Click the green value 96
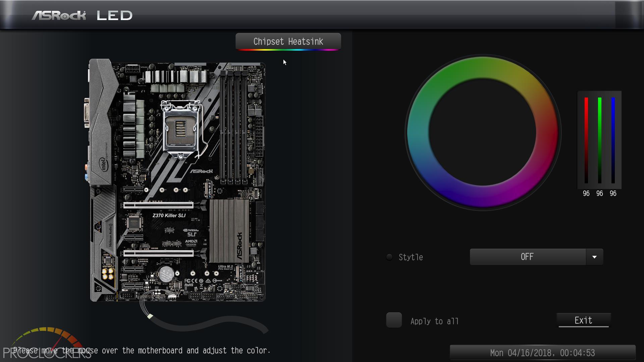The width and height of the screenshot is (644, 362). point(599,193)
